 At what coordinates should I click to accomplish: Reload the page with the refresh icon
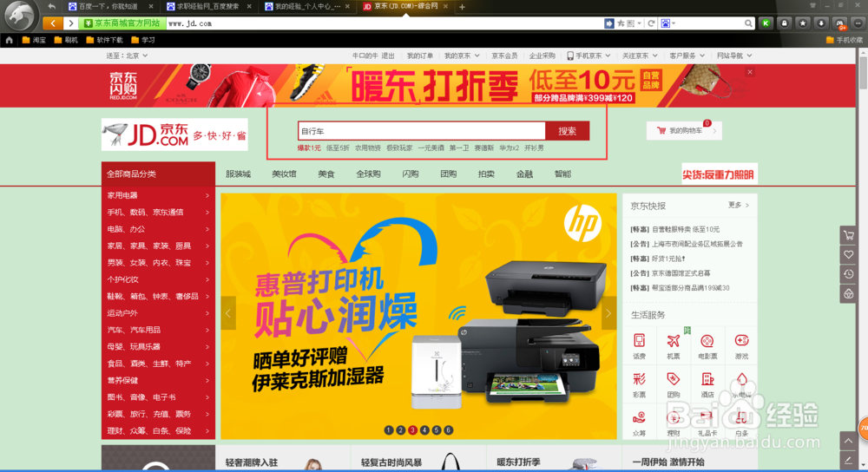click(x=652, y=23)
